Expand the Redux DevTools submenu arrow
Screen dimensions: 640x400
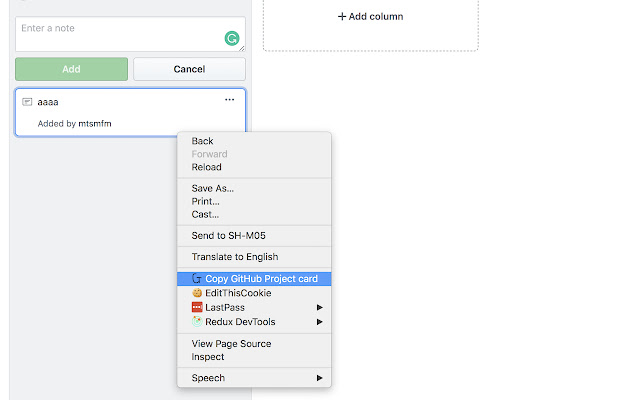tap(320, 322)
